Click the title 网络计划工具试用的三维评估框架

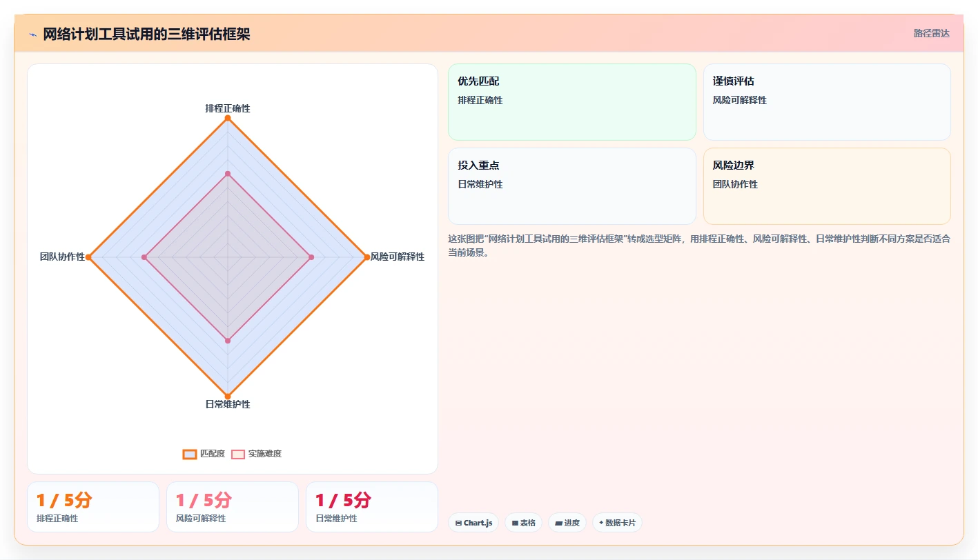click(x=146, y=34)
